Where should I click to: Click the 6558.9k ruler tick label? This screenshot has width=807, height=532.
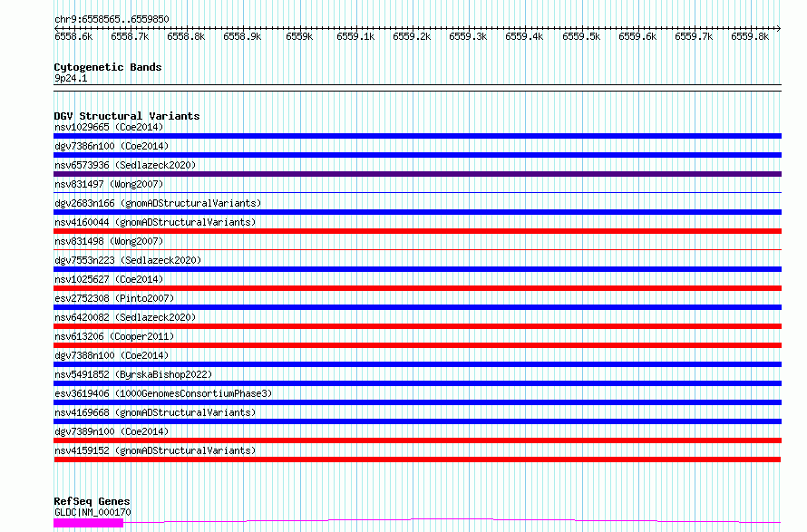pos(242,36)
